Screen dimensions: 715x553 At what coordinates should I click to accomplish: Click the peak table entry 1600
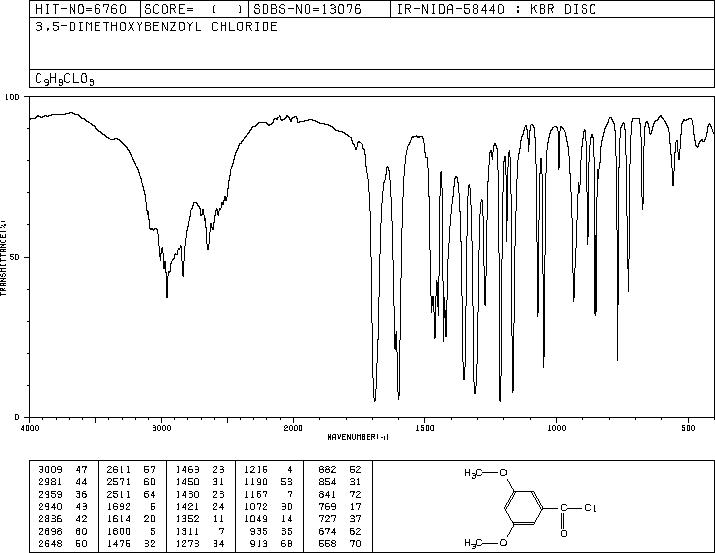119,531
